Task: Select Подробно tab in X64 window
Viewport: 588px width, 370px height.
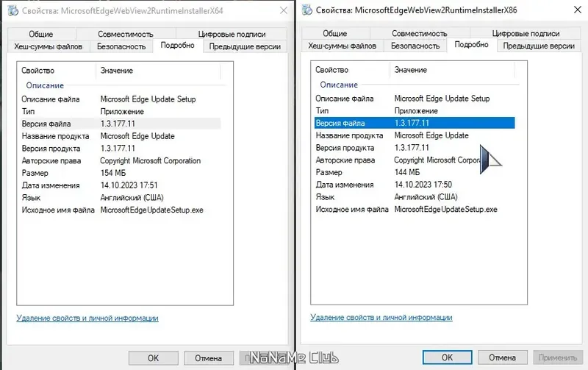Action: (x=177, y=46)
